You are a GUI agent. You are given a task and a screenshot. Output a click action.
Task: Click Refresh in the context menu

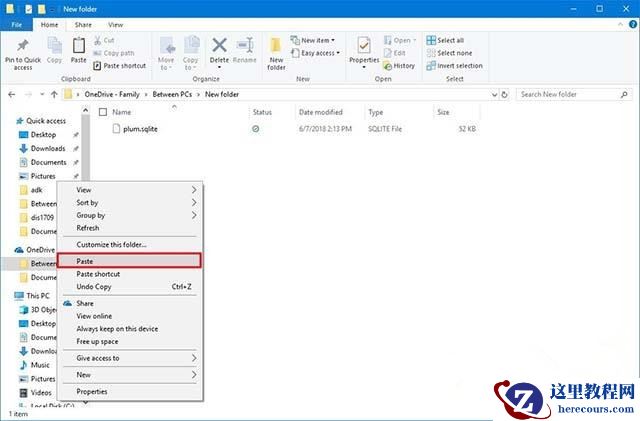pyautogui.click(x=130, y=228)
